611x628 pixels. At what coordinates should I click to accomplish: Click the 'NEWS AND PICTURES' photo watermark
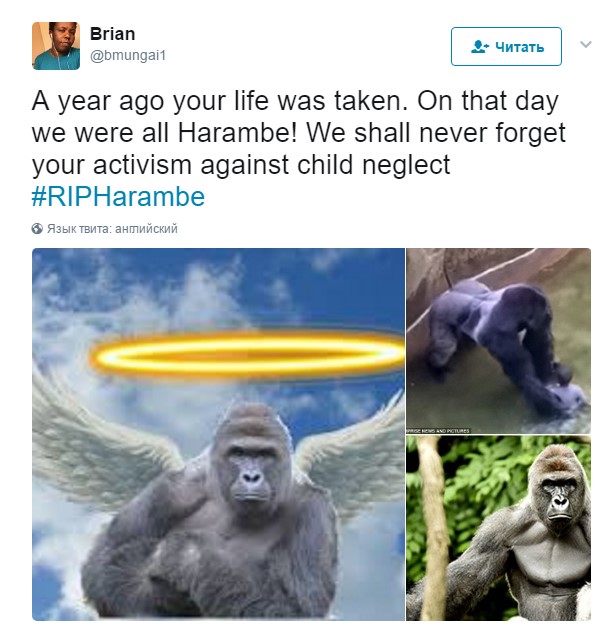438,431
